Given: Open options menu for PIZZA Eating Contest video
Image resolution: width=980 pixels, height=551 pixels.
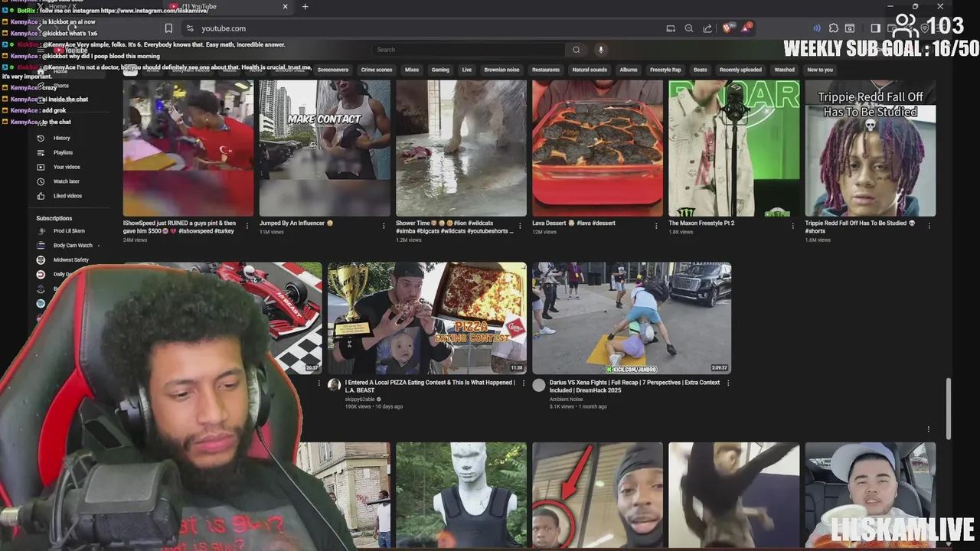Looking at the screenshot, I should [523, 383].
